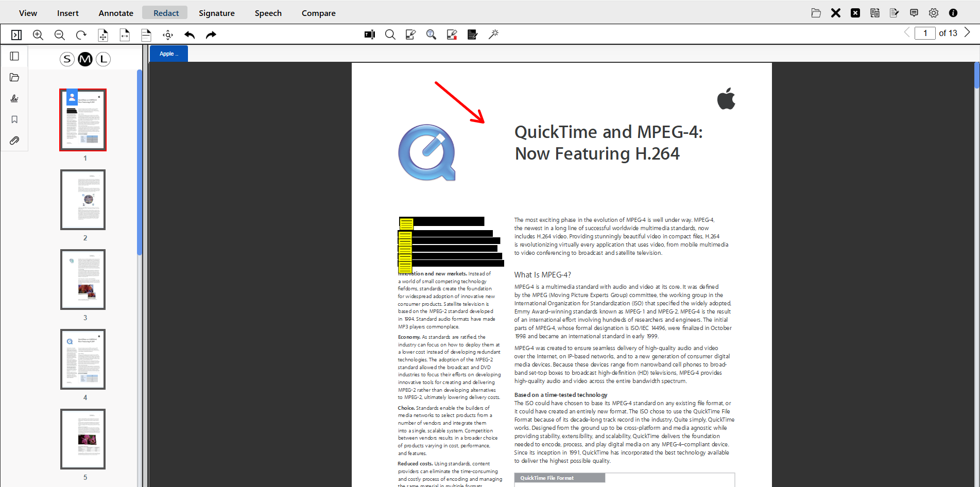Select small thumbnail size S

pyautogui.click(x=67, y=59)
